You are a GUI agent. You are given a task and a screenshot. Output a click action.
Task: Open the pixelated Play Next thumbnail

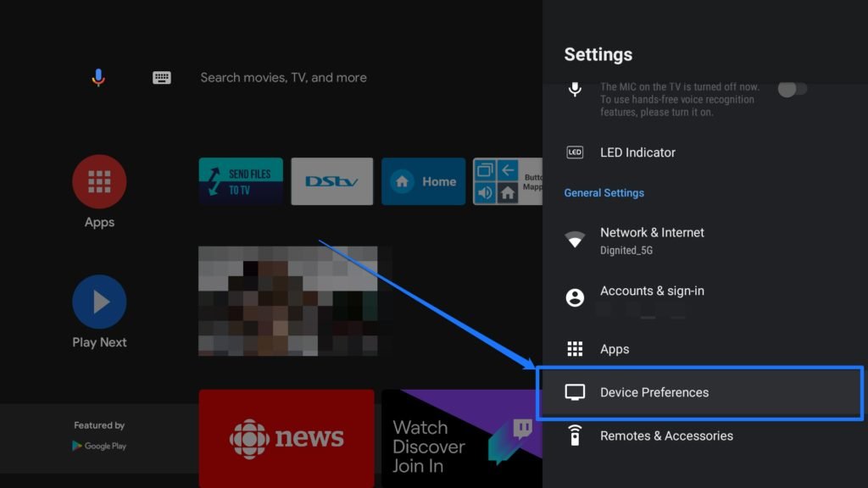click(x=287, y=301)
